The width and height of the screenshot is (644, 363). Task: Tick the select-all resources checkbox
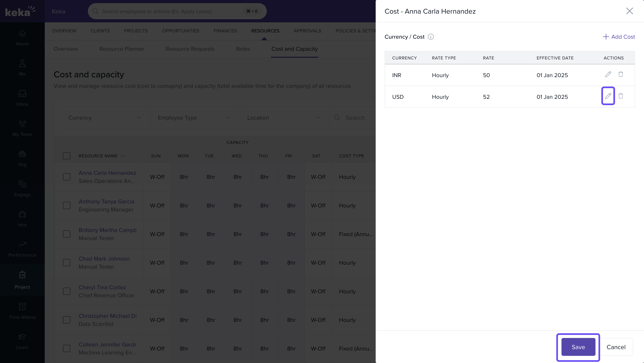point(66,156)
